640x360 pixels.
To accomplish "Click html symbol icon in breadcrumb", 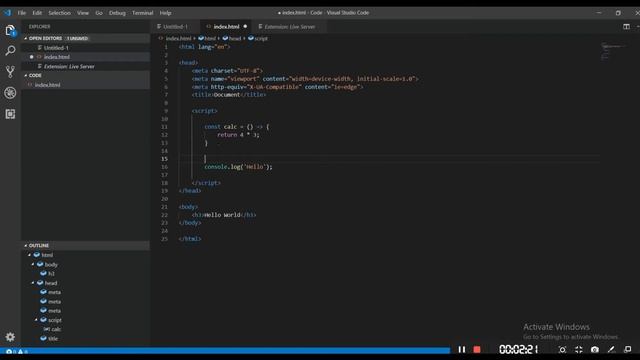I will (201, 38).
